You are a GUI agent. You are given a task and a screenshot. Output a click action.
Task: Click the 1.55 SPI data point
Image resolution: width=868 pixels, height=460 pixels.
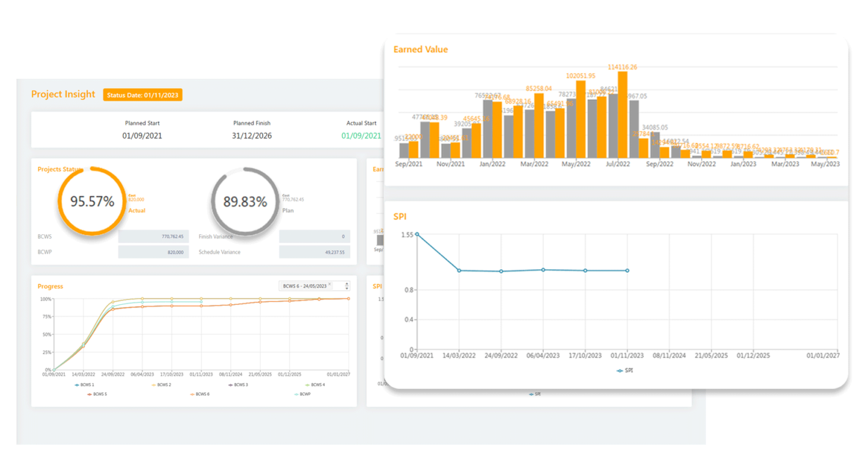click(x=417, y=234)
